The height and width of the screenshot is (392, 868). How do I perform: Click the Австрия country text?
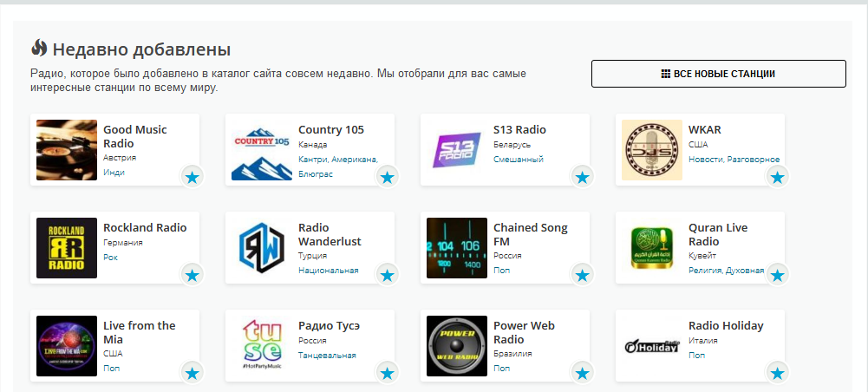[120, 158]
